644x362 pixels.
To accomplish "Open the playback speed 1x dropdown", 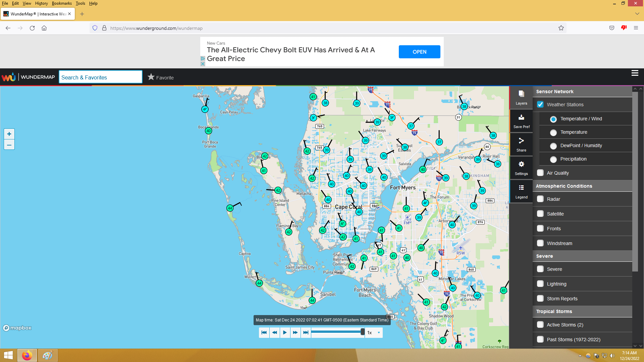I will [374, 333].
